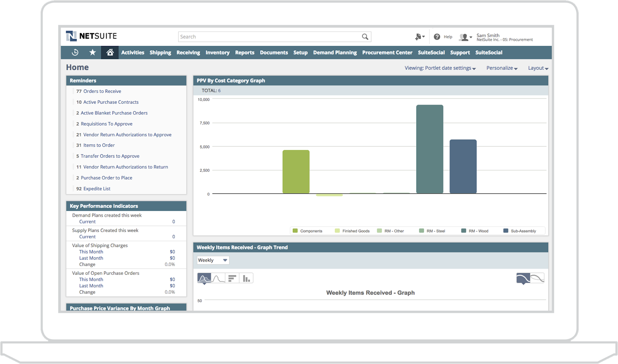Toggle RM - Other legend swatch
Viewport: 618px width, 364px height.
click(379, 231)
